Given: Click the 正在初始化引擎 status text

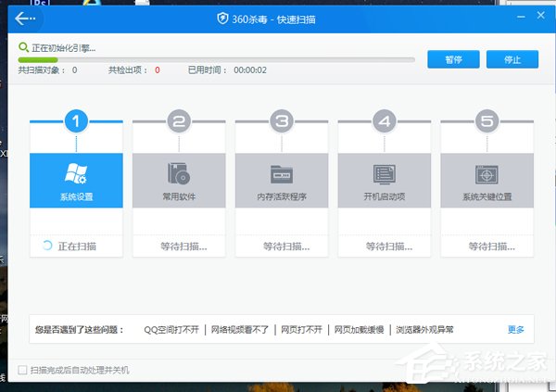Looking at the screenshot, I should click(63, 47).
